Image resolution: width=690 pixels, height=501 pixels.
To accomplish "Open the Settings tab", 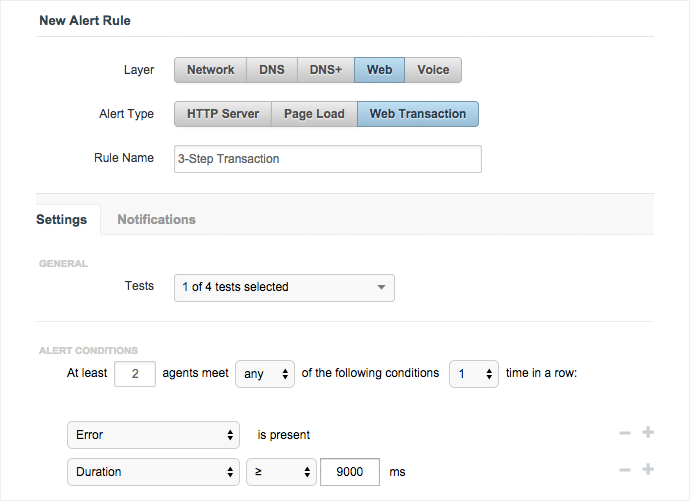I will click(62, 220).
